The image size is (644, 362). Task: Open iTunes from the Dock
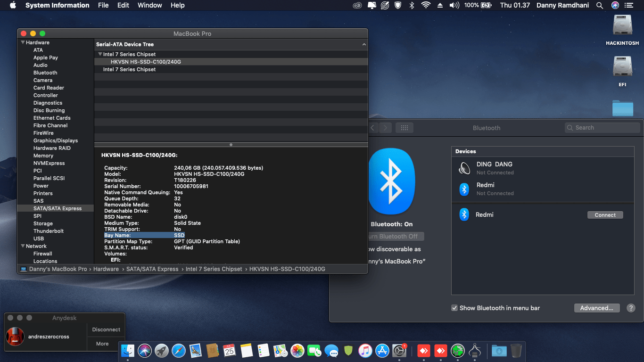click(x=365, y=351)
